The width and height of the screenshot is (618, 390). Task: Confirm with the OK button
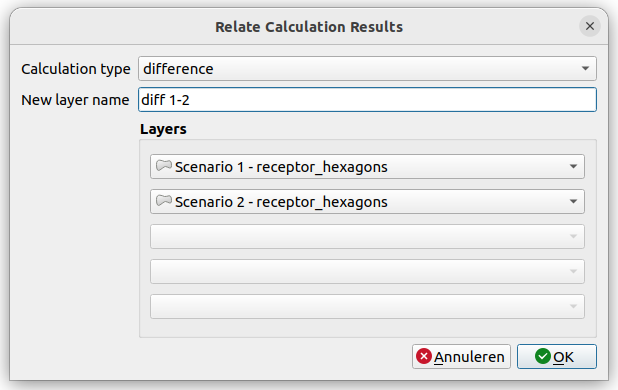point(557,357)
